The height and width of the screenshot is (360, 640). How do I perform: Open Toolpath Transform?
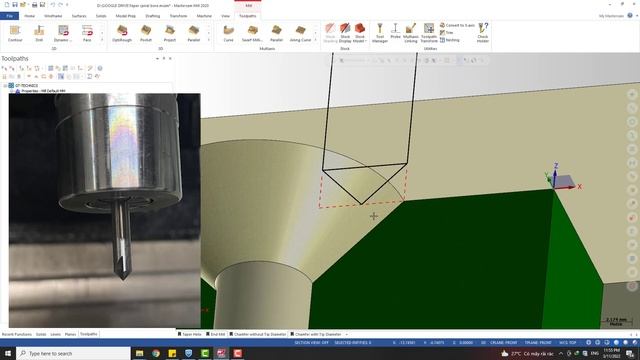point(429,33)
